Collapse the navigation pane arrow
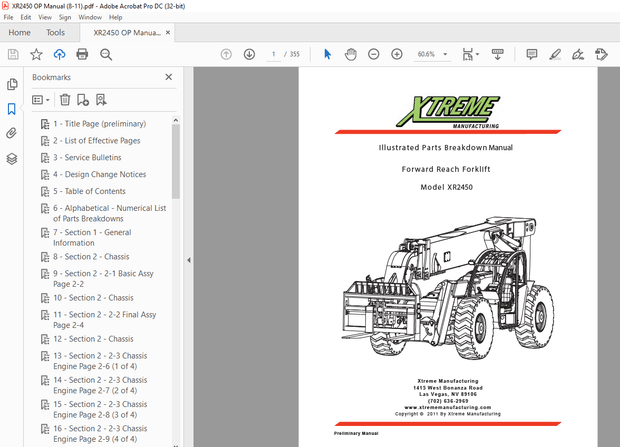Image resolution: width=620 pixels, height=447 pixels. point(189,260)
